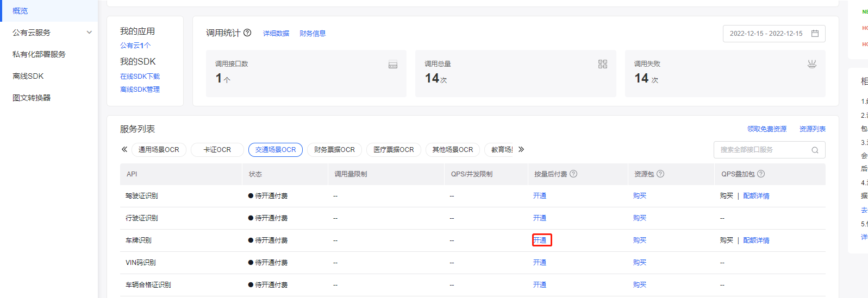Viewport: 868px width, 298px height.
Task: Open 配额详情 for 驾驶证识别
Action: tap(756, 196)
